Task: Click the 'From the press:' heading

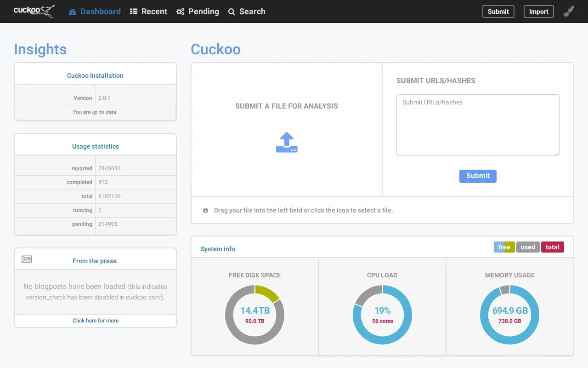Action: coord(95,261)
